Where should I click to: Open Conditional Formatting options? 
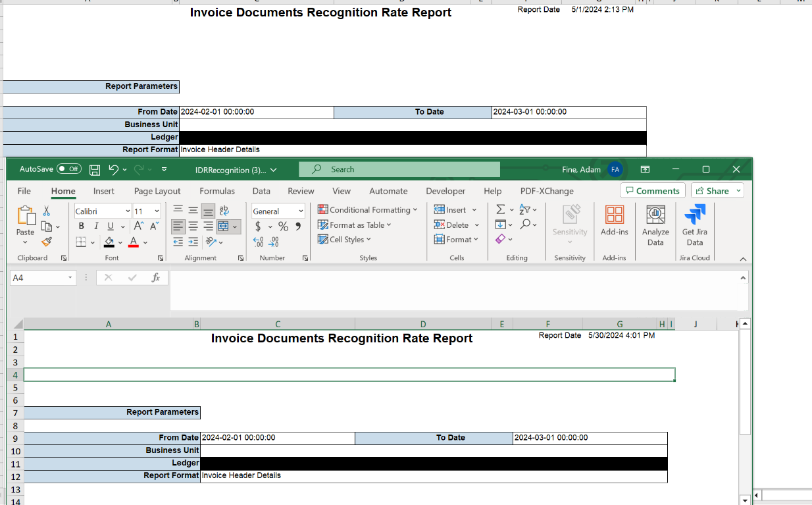click(x=367, y=209)
